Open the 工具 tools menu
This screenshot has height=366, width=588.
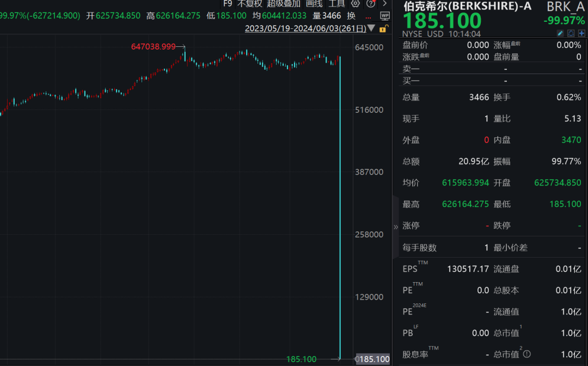click(x=336, y=3)
